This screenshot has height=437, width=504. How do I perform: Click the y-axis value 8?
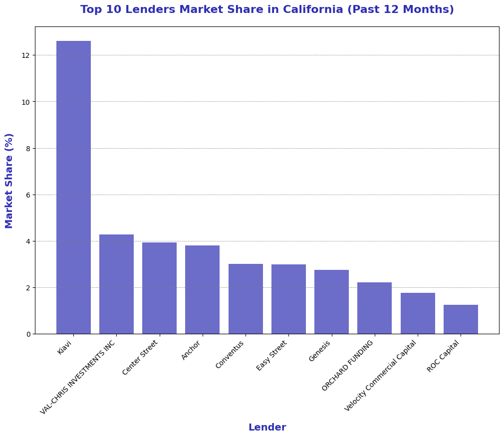coord(28,149)
